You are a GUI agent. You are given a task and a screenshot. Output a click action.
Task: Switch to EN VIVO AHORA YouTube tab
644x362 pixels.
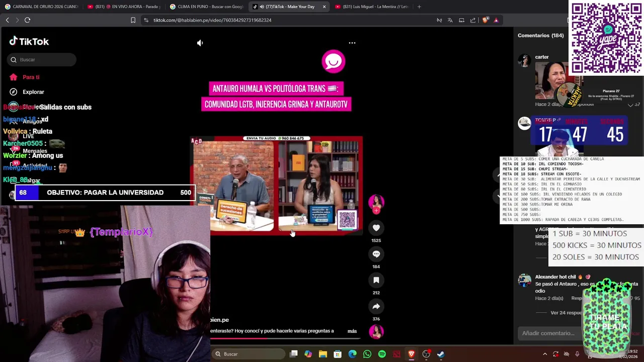coord(124,7)
